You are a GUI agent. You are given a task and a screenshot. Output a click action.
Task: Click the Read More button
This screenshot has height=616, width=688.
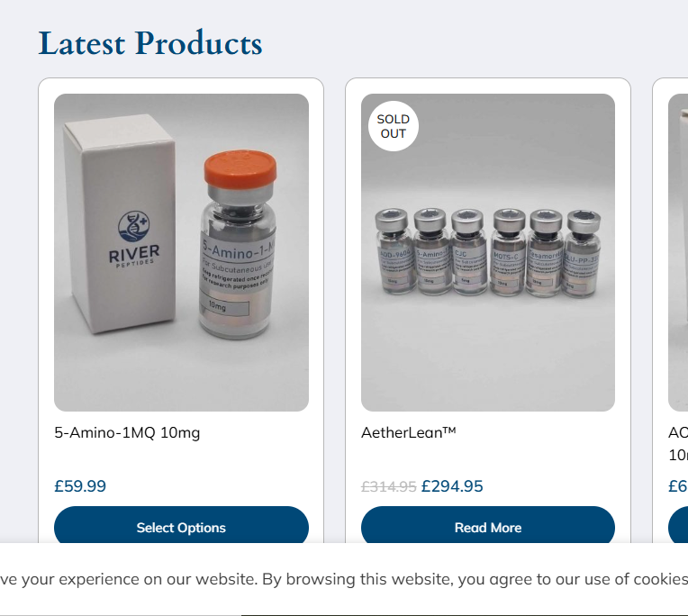pos(488,527)
